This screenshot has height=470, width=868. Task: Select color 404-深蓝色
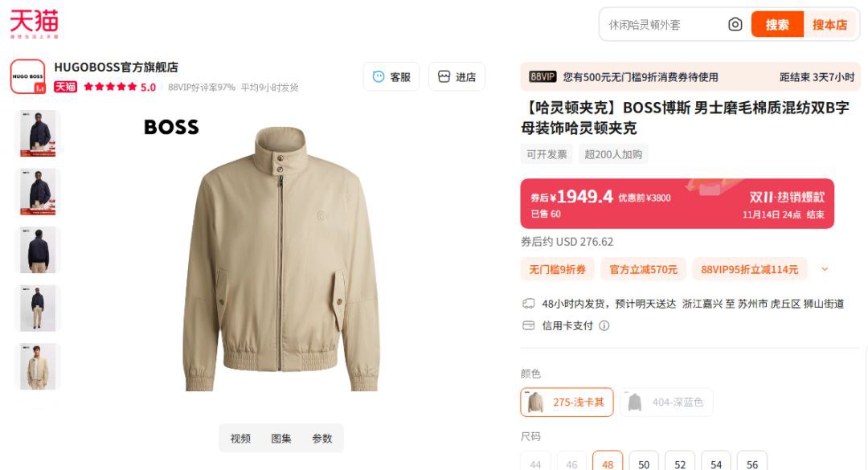pyautogui.click(x=666, y=402)
